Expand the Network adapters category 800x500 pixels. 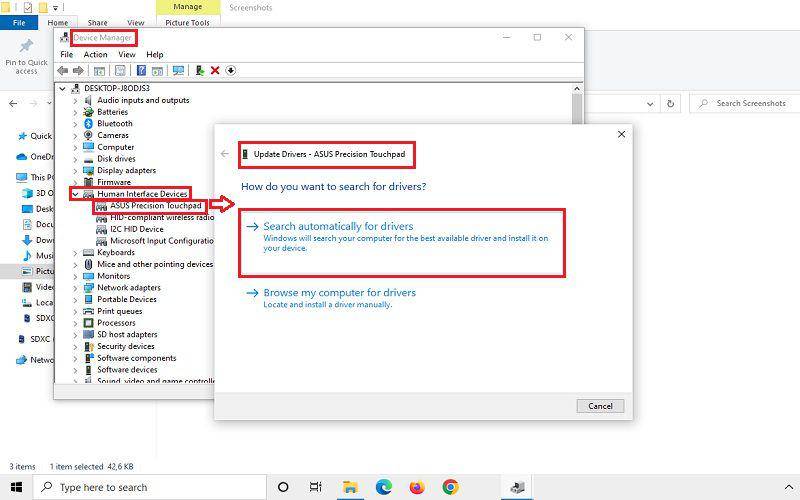click(76, 288)
